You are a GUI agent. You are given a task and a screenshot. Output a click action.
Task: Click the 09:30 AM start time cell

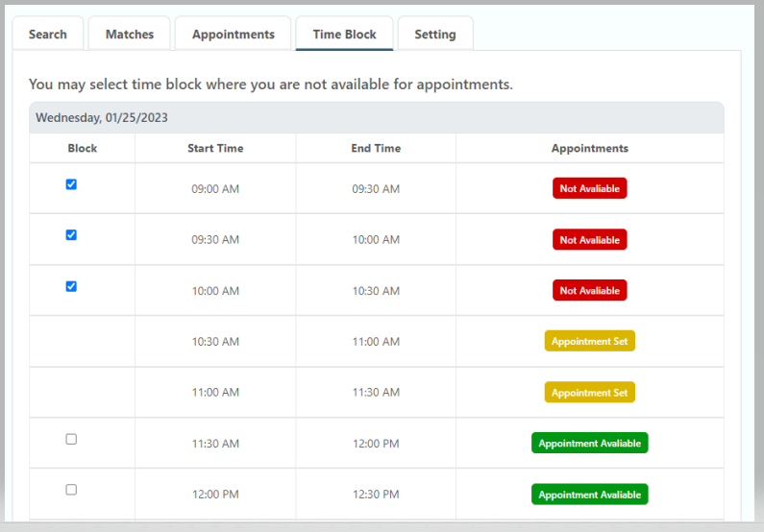click(x=215, y=239)
